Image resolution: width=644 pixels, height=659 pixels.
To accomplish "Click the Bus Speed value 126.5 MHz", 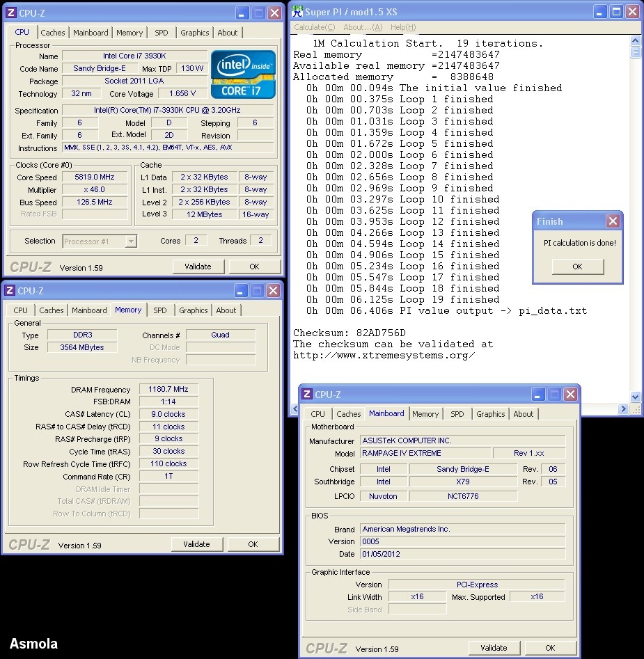I will [x=95, y=203].
